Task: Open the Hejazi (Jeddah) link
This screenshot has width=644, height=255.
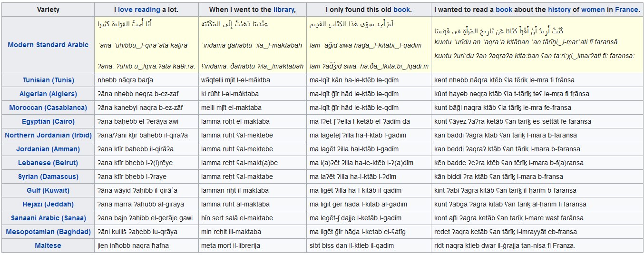Action: (48, 204)
